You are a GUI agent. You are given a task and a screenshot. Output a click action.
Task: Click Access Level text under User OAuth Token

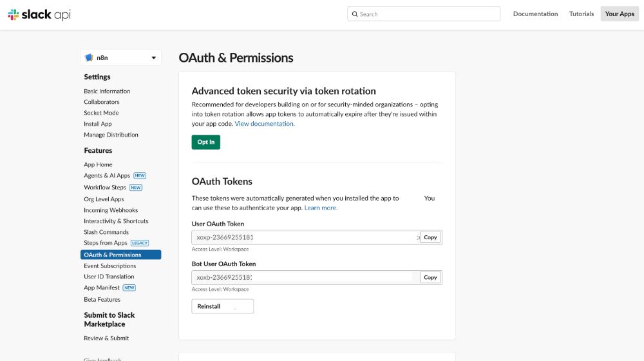220,249
